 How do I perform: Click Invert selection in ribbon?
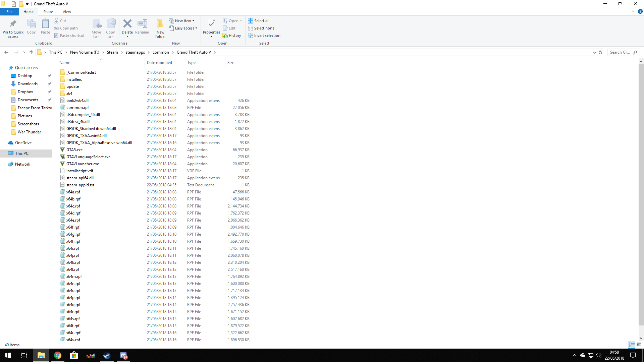264,36
